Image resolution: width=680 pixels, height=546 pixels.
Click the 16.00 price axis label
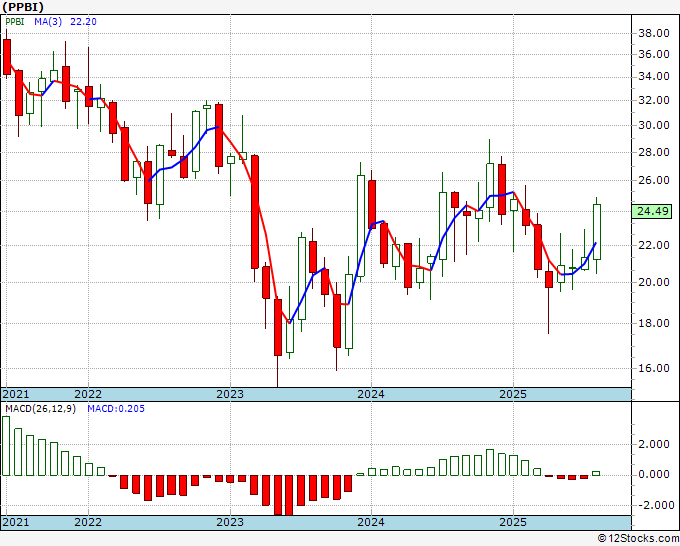pyautogui.click(x=654, y=368)
